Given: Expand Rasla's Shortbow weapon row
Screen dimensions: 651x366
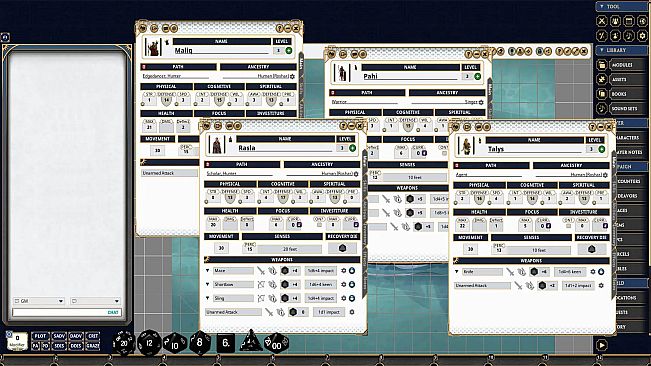Looking at the screenshot, I should pos(208,284).
